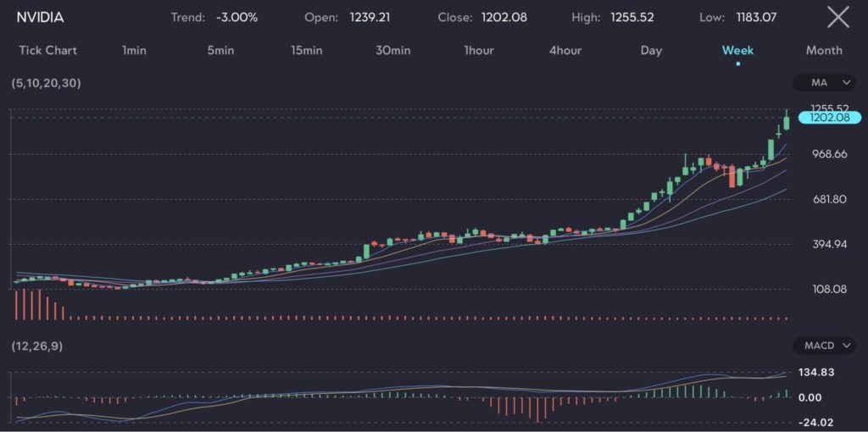The image size is (868, 432).
Task: Select the 1hour timeframe
Action: click(479, 50)
